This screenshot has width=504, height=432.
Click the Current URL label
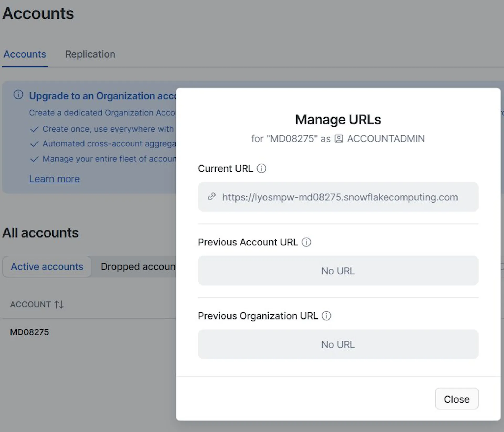(225, 168)
